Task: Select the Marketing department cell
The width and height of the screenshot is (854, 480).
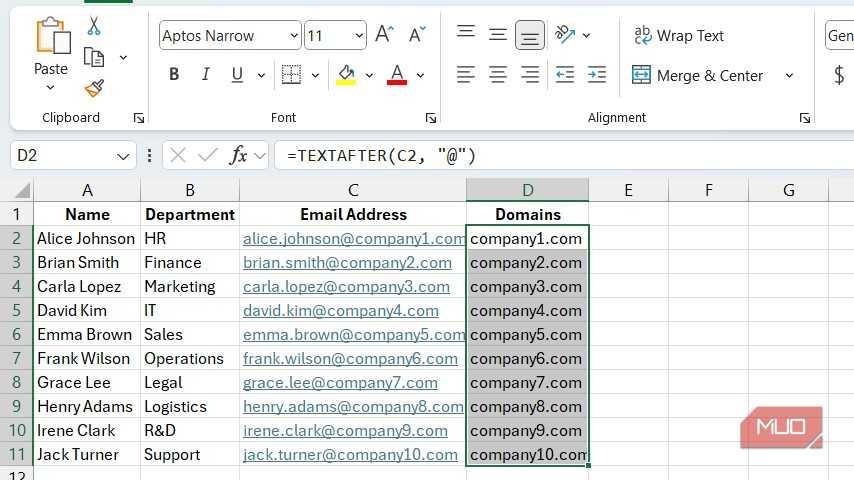Action: tap(190, 287)
